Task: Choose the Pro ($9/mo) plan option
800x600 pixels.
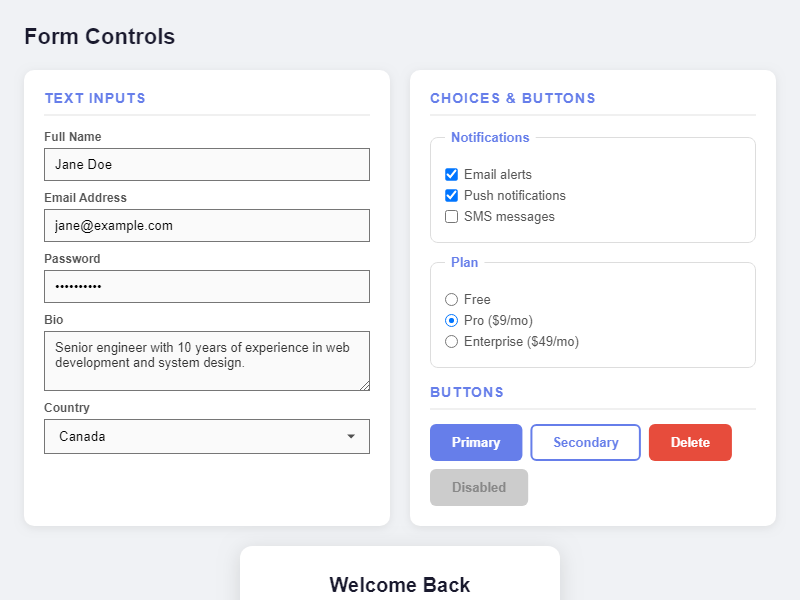Action: (x=452, y=321)
